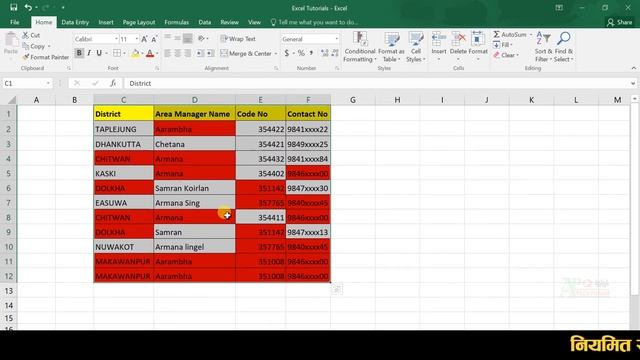Toggle italic formatting
Image resolution: width=640 pixels, height=360 pixels.
click(x=89, y=53)
